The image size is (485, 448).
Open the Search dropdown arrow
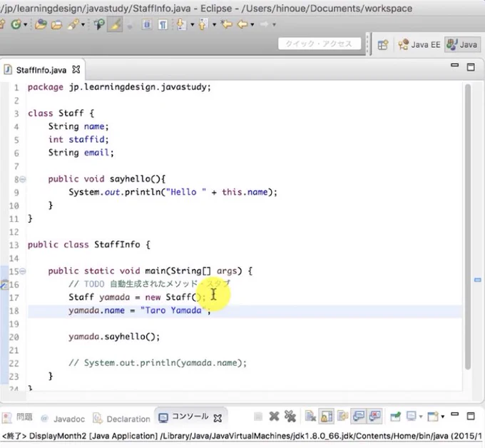point(83,24)
